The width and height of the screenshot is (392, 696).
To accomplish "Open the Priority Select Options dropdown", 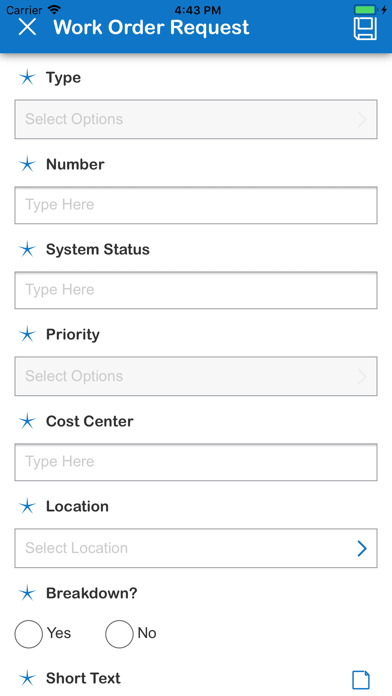I will [196, 376].
